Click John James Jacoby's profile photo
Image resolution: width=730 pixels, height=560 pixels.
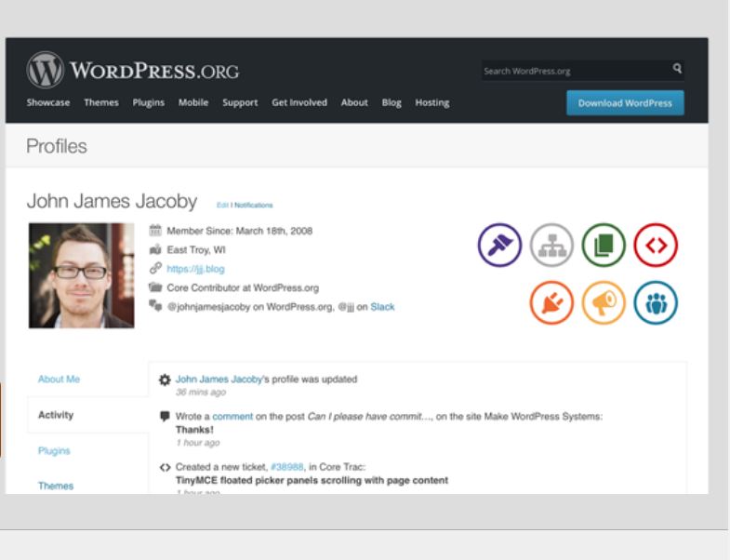tap(82, 275)
